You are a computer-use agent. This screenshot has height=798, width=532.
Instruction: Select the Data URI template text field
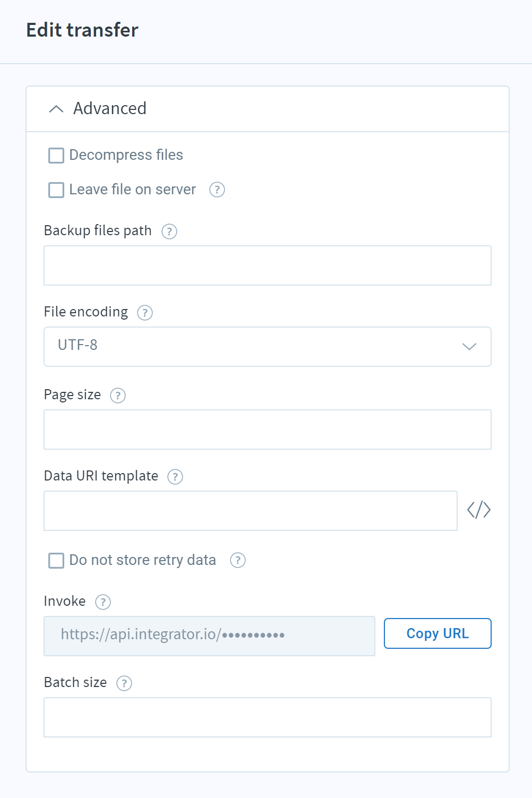click(x=251, y=511)
